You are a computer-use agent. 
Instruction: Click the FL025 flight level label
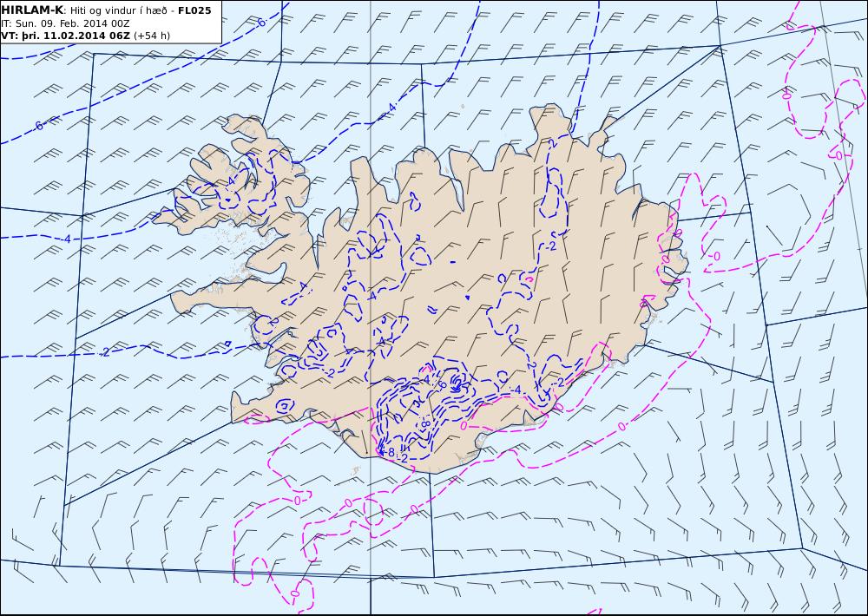click(x=194, y=10)
